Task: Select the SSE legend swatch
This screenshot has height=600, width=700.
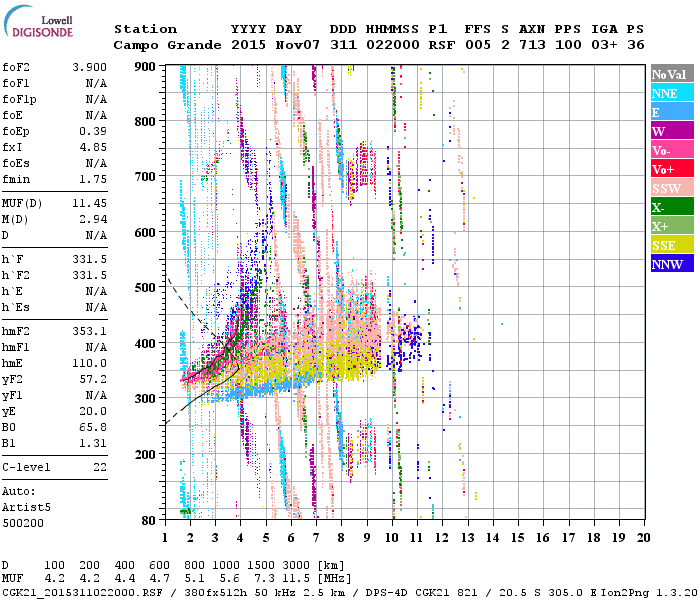Action: pyautogui.click(x=672, y=245)
